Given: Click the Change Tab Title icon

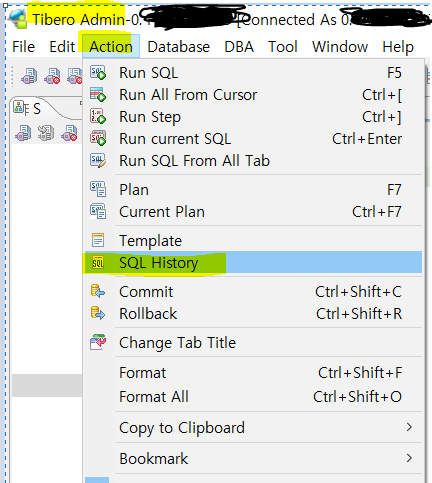Looking at the screenshot, I should pos(98,342).
